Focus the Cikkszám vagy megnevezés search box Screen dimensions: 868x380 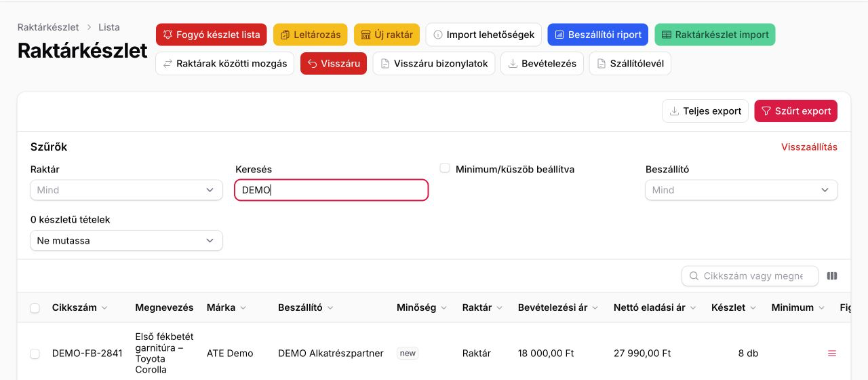tap(750, 276)
